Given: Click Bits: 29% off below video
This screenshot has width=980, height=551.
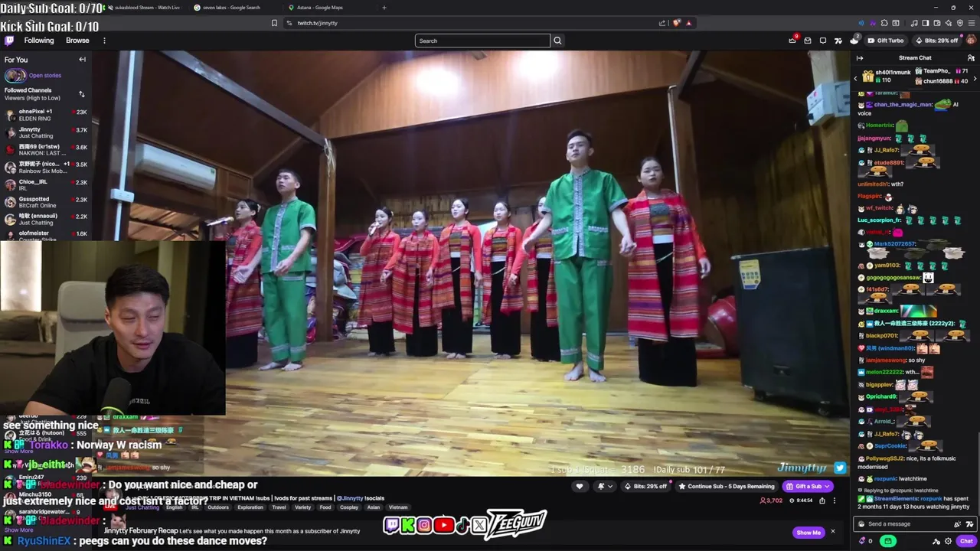Looking at the screenshot, I should (x=646, y=486).
